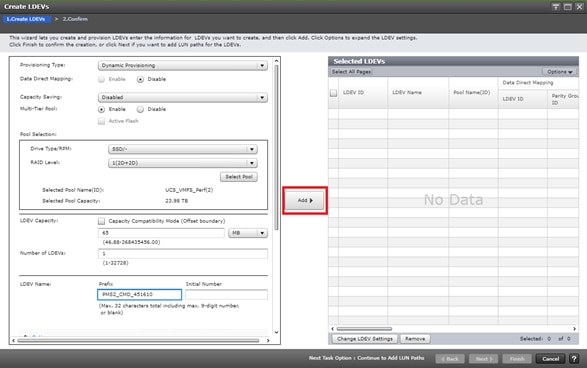
Task: Open the Options dropdown in Selected LDEVs
Action: tap(560, 72)
